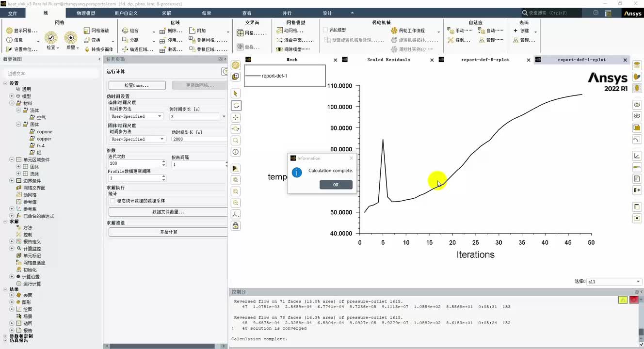Click the 检查Case button
This screenshot has height=349, width=644.
(137, 85)
